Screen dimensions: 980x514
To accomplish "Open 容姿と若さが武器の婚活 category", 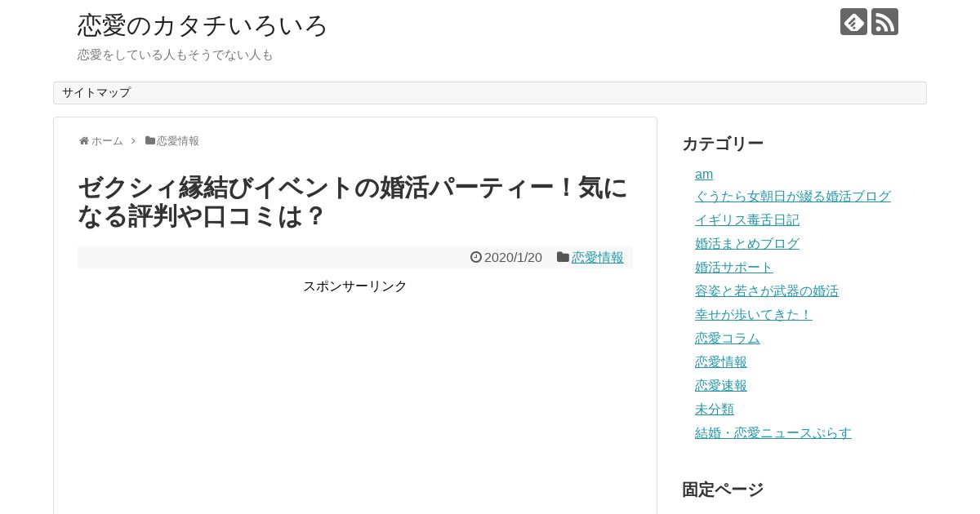I will point(767,291).
